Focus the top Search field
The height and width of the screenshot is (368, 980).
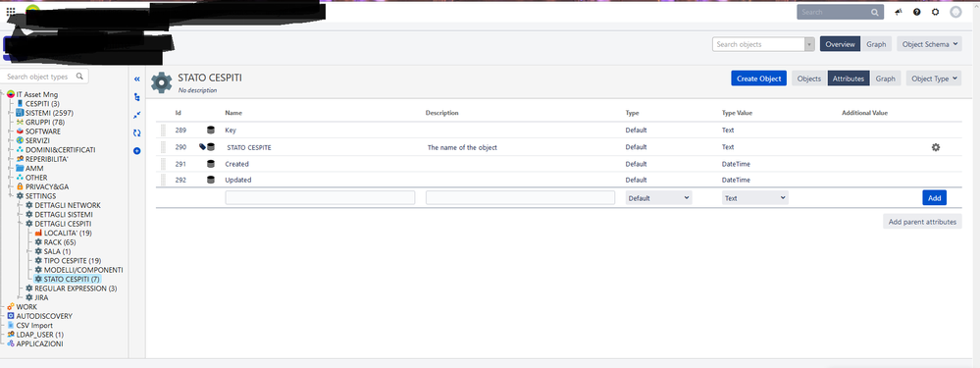click(x=840, y=12)
